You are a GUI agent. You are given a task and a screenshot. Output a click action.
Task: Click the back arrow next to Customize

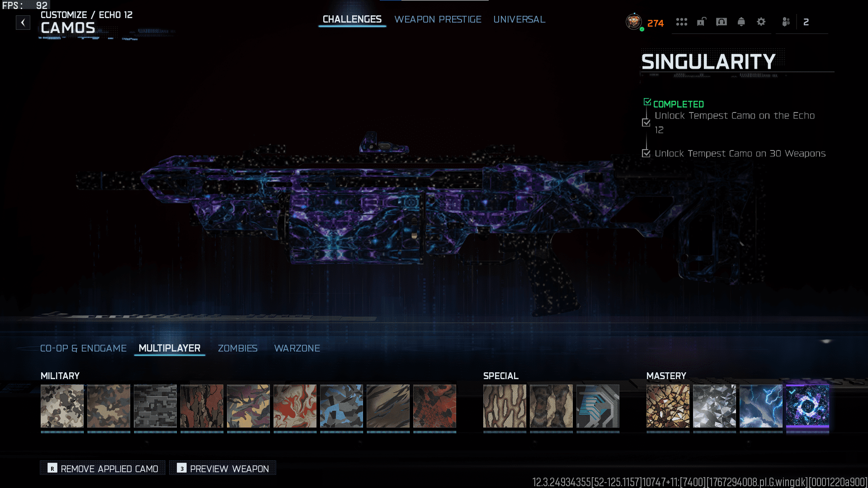coord(23,22)
